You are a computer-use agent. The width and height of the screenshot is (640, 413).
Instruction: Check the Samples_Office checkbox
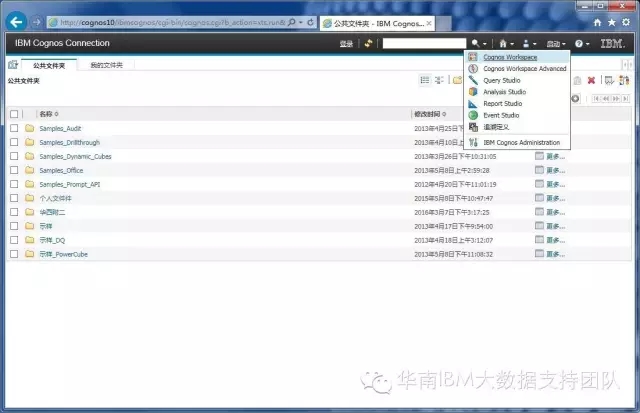[14, 170]
